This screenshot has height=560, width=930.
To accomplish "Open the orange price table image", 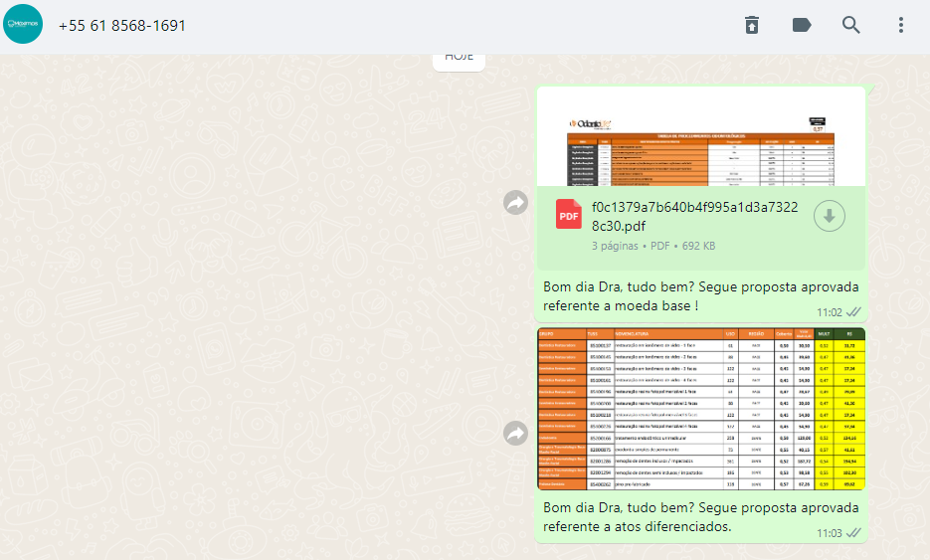I will pyautogui.click(x=700, y=408).
